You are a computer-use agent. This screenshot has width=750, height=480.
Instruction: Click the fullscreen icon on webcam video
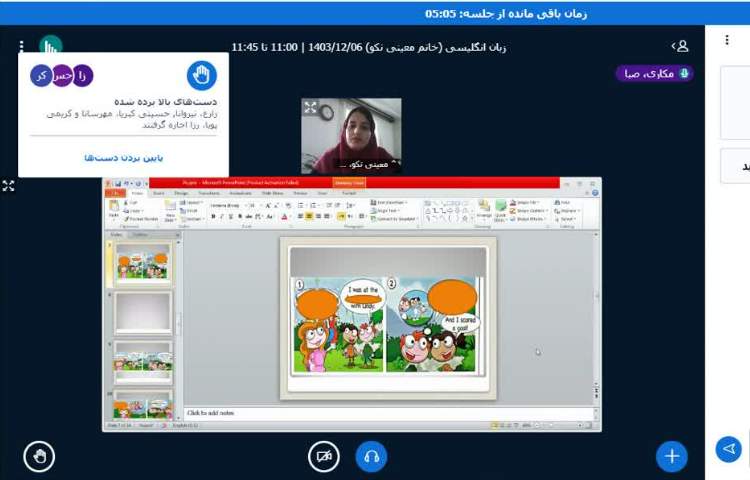coord(311,107)
